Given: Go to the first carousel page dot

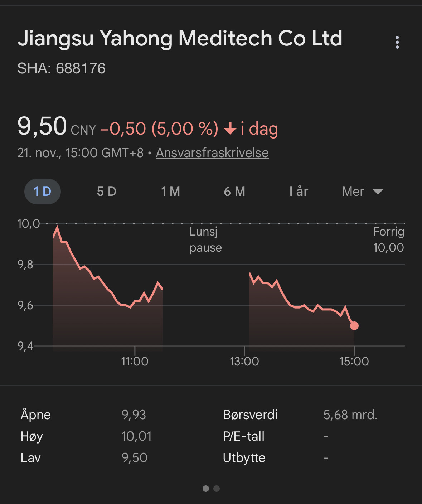Looking at the screenshot, I should tap(206, 489).
